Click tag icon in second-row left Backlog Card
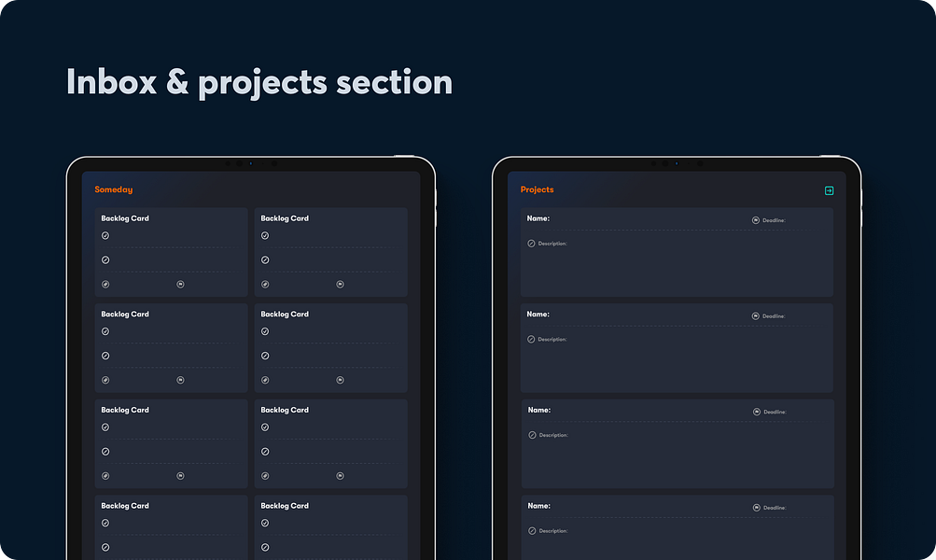This screenshot has height=560, width=936. (x=105, y=380)
